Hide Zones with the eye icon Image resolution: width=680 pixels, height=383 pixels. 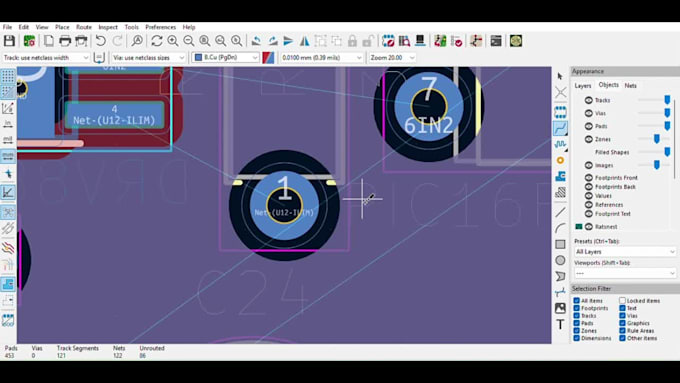(588, 139)
